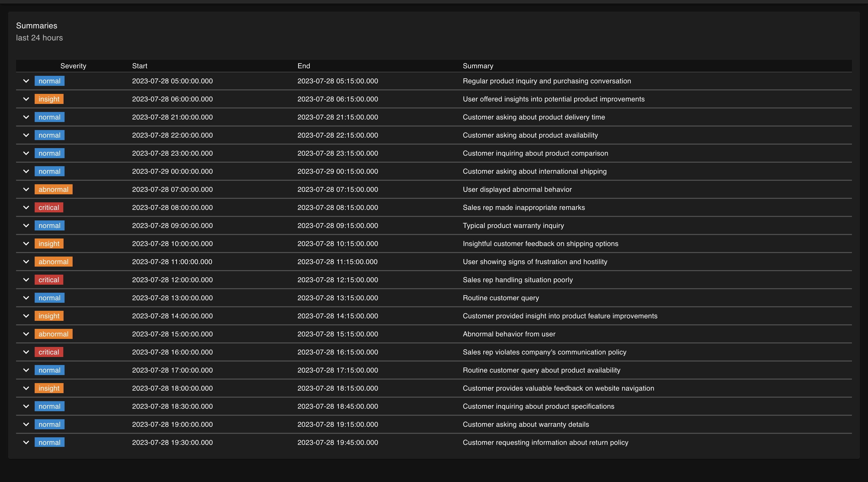
Task: Expand the 05:00 normal inquiry row
Action: click(26, 81)
